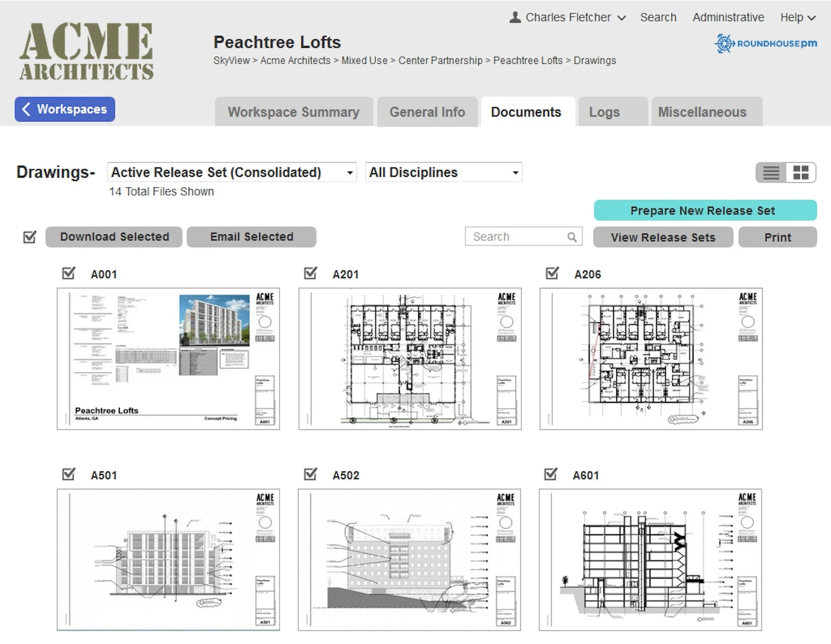Open Active Release Set dropdown
Image resolution: width=831 pixels, height=644 pixels.
[x=232, y=172]
